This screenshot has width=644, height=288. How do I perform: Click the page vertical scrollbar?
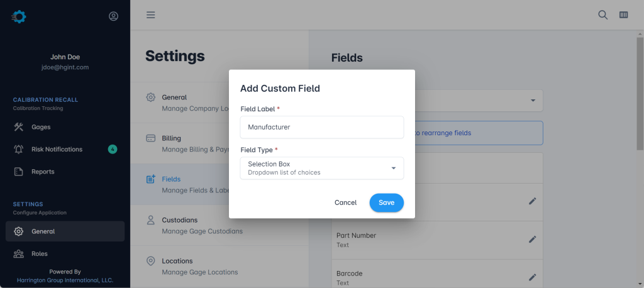click(640, 94)
